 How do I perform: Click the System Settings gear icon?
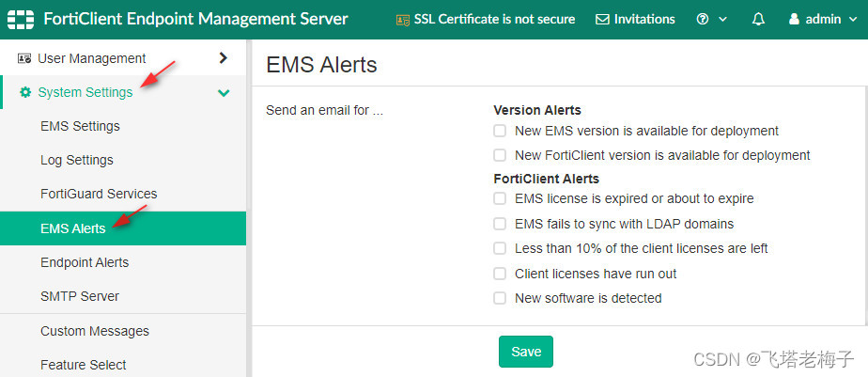pyautogui.click(x=25, y=92)
